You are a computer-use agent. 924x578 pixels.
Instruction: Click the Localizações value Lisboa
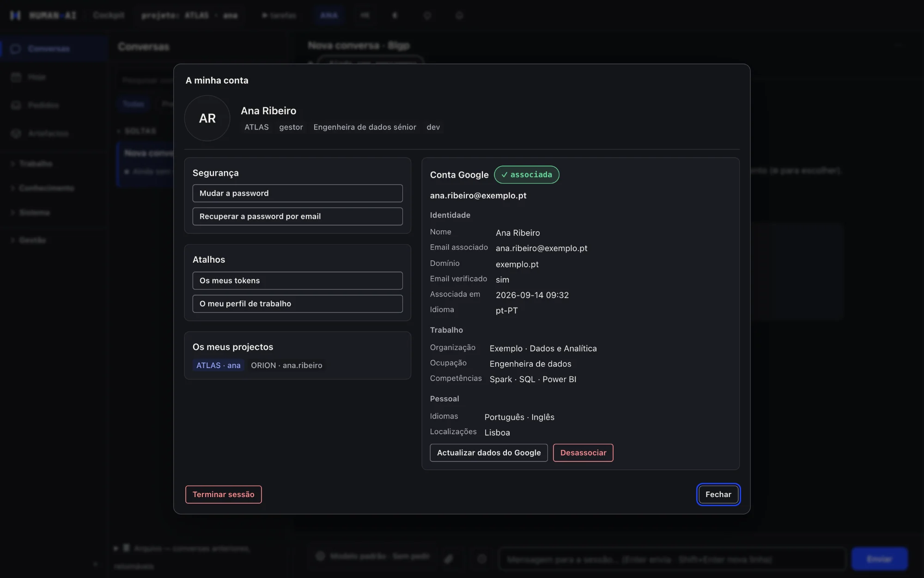click(497, 433)
